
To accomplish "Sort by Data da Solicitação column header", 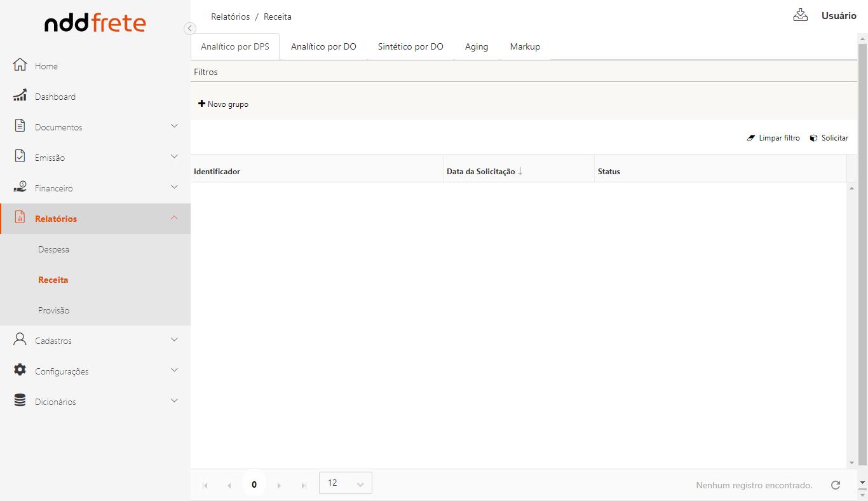I will [x=481, y=172].
